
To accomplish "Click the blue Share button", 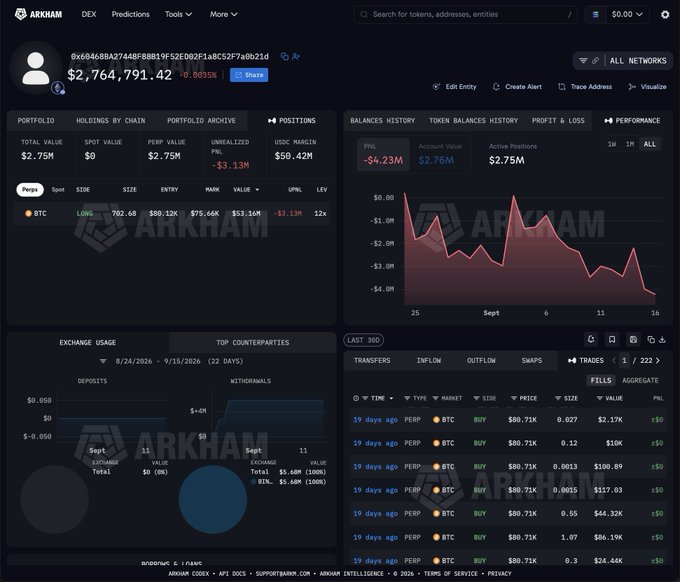I will coord(249,75).
